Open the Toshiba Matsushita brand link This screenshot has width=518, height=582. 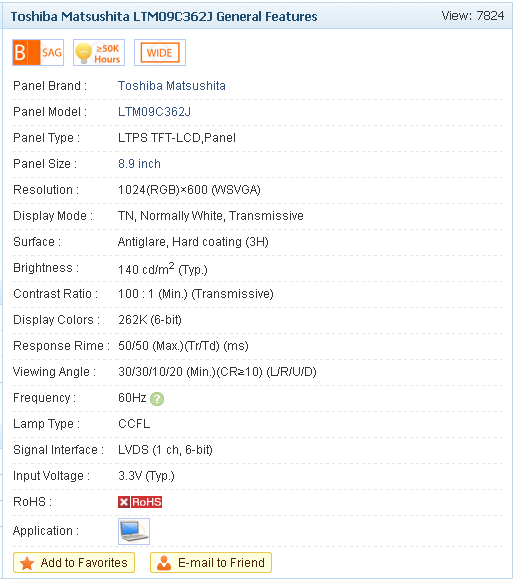point(172,86)
